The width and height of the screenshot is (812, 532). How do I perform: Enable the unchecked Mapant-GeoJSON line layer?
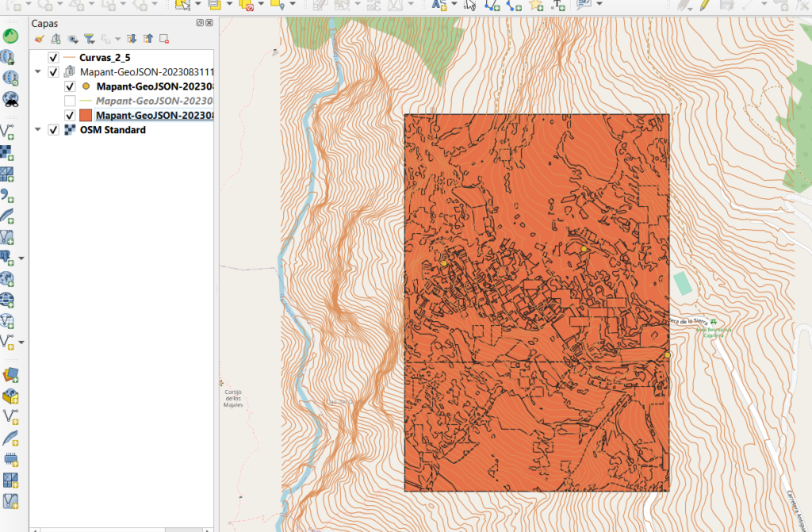[70, 100]
